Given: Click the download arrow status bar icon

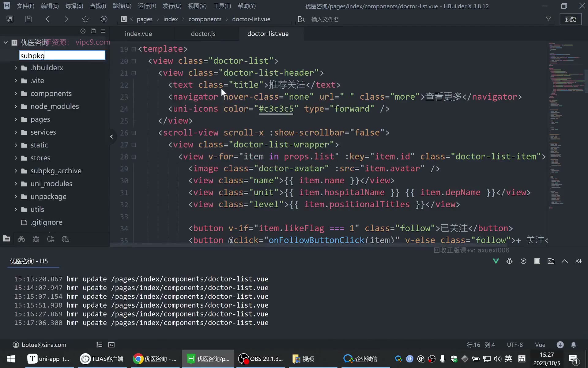Looking at the screenshot, I should tap(560, 345).
